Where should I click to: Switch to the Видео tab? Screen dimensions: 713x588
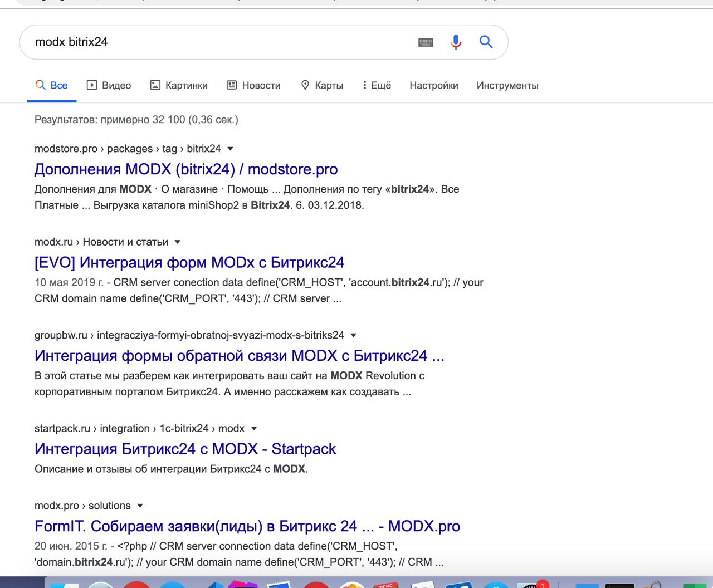coord(109,85)
